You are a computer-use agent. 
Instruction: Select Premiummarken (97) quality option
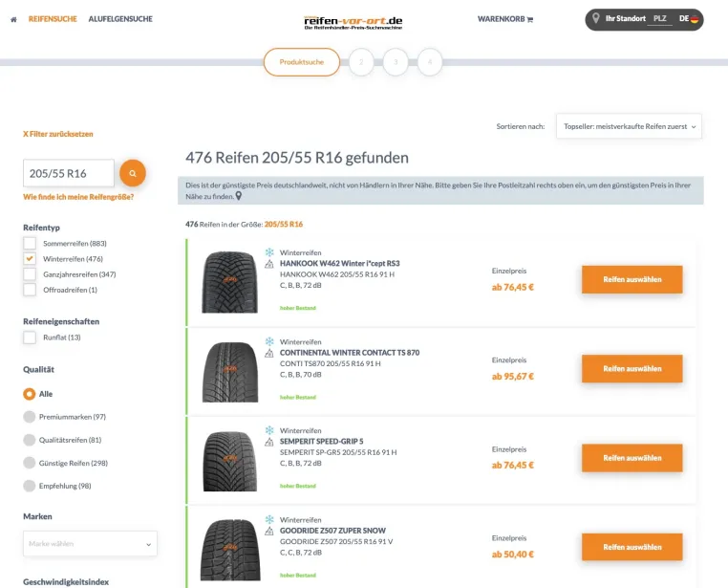click(30, 417)
